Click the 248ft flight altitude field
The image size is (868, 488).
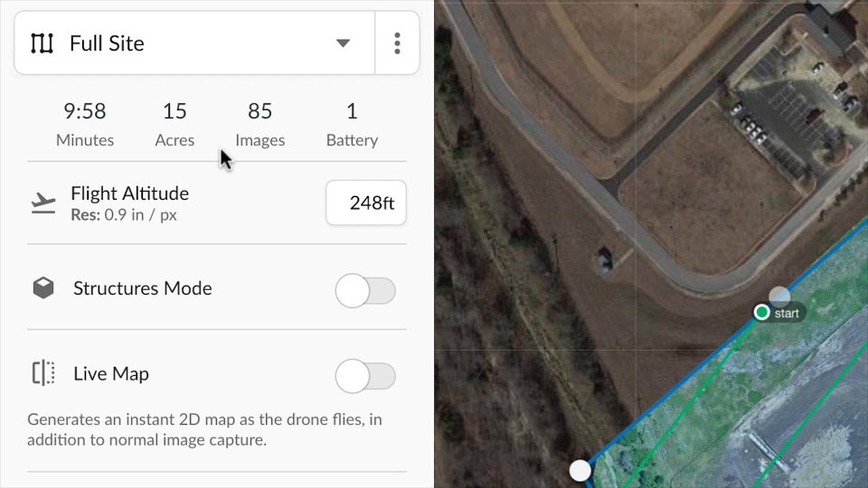point(366,203)
